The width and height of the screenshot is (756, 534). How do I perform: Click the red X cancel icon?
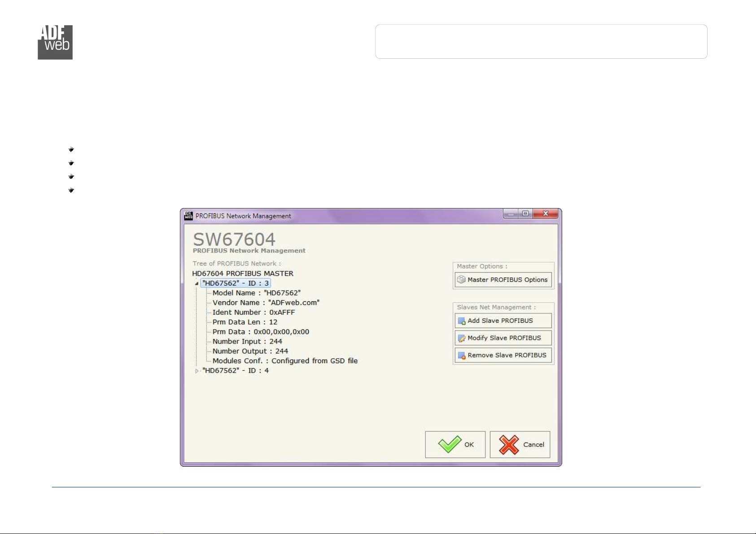[x=509, y=445]
